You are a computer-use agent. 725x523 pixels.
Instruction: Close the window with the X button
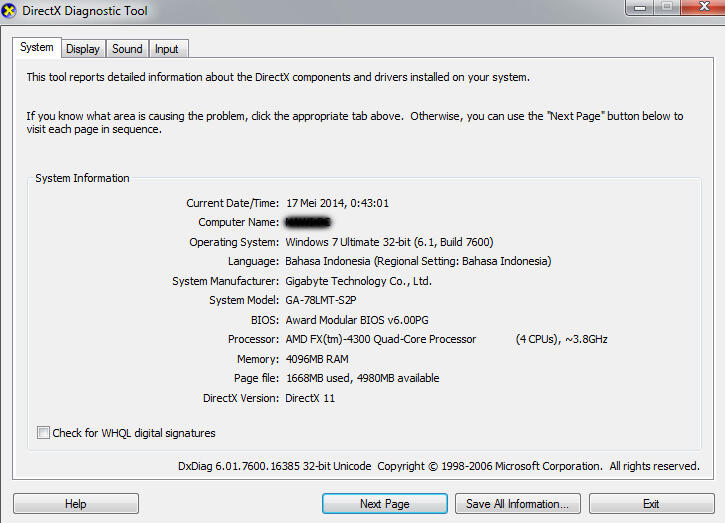704,7
